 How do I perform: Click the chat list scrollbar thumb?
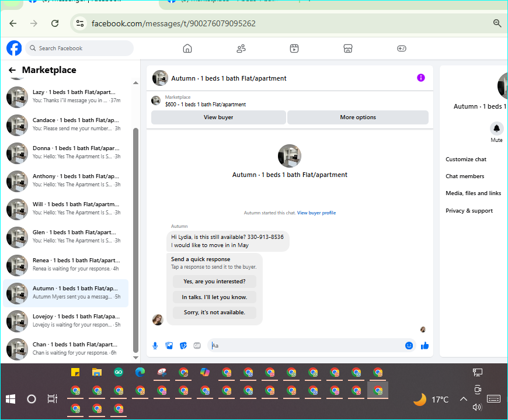click(x=135, y=240)
